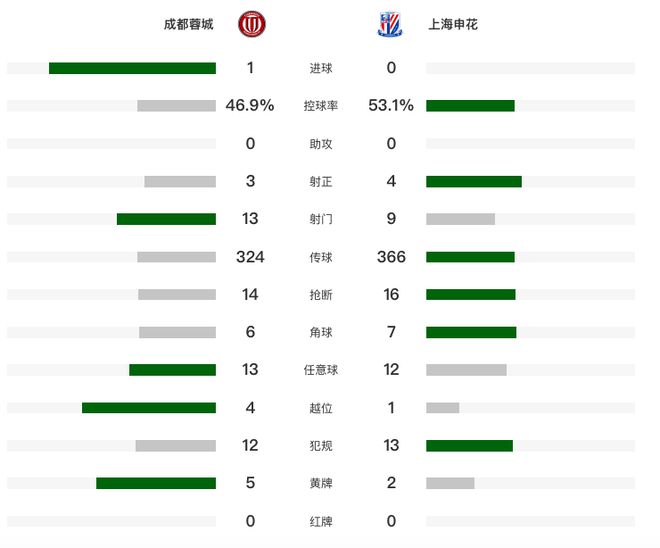Click the 任意球 green bar showing 13

click(x=173, y=370)
